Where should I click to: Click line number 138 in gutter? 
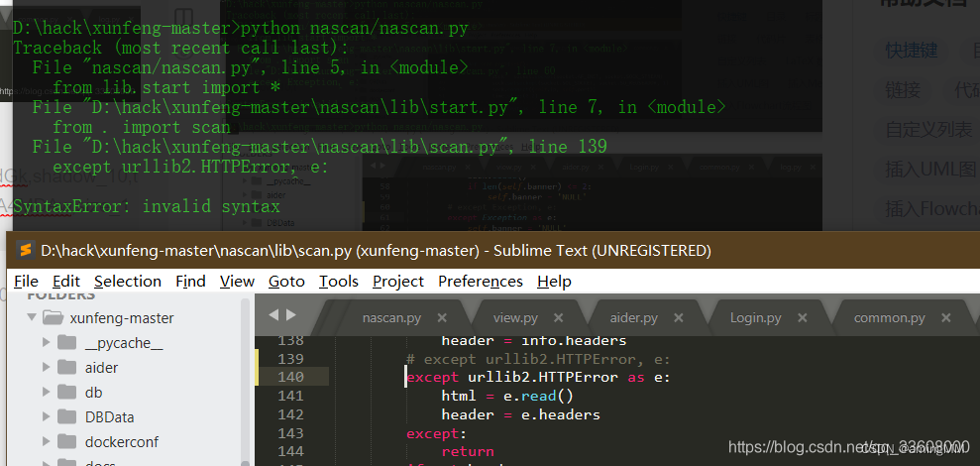point(291,341)
